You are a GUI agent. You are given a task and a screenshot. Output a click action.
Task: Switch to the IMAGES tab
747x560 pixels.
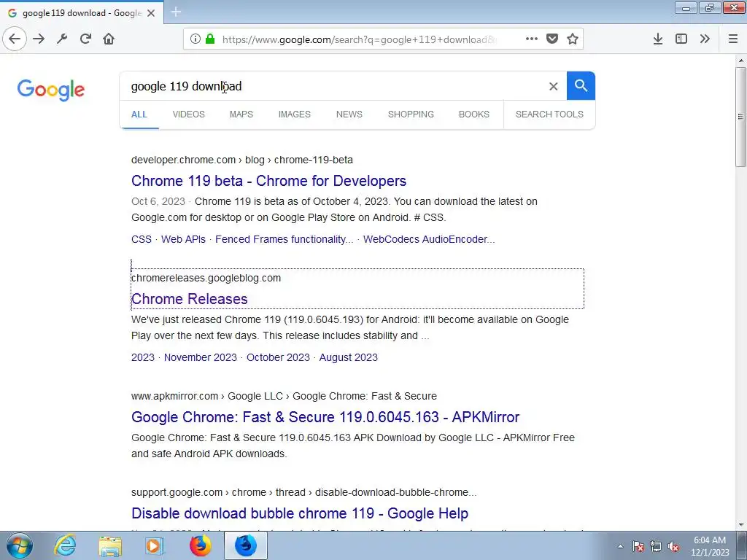tap(295, 114)
